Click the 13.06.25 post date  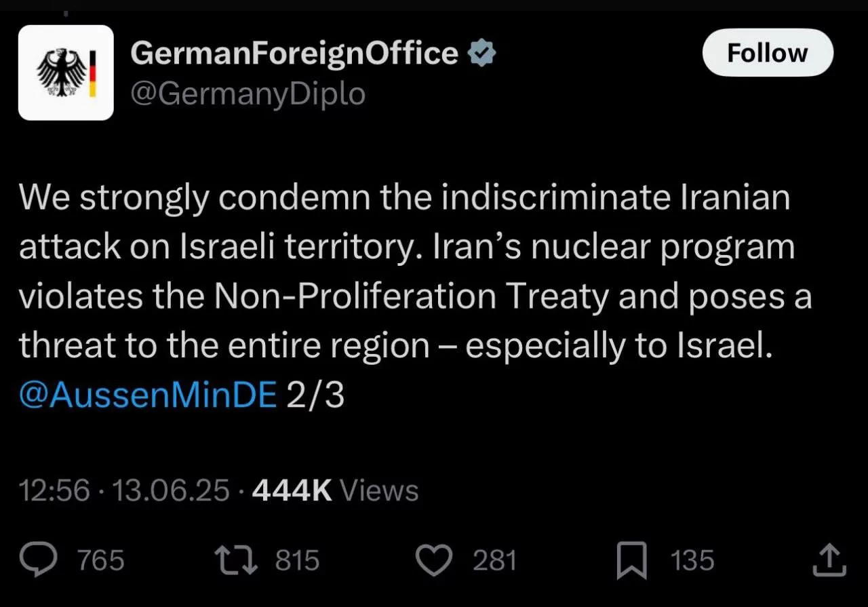(x=172, y=490)
